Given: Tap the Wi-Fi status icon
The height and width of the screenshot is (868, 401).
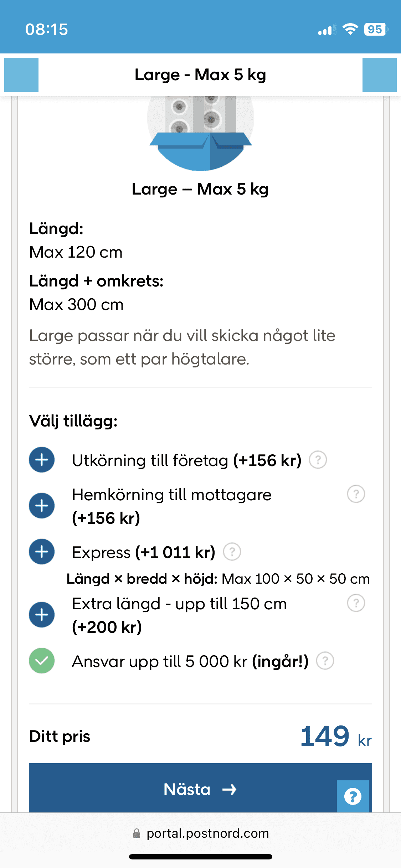Looking at the screenshot, I should coord(350,29).
